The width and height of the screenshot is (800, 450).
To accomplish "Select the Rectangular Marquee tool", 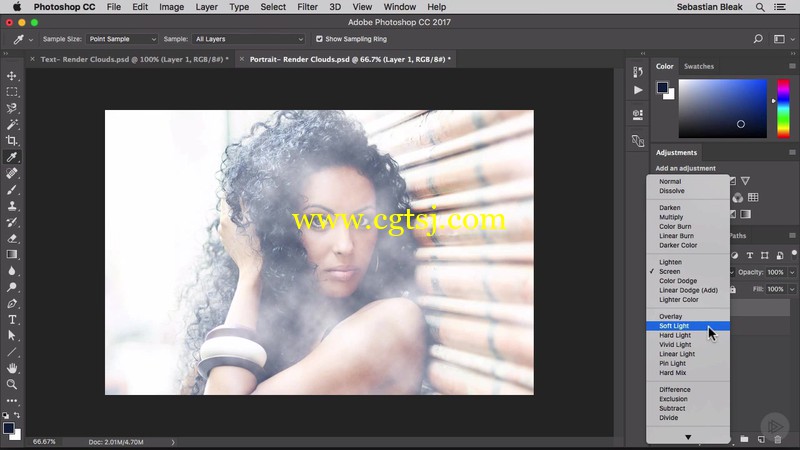I will tap(12, 92).
